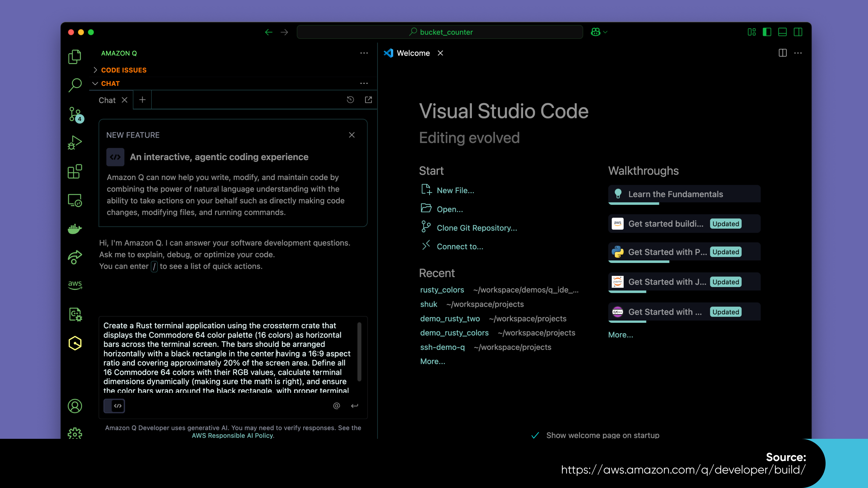The height and width of the screenshot is (488, 868).
Task: Open CHAT section more actions menu
Action: (x=364, y=83)
